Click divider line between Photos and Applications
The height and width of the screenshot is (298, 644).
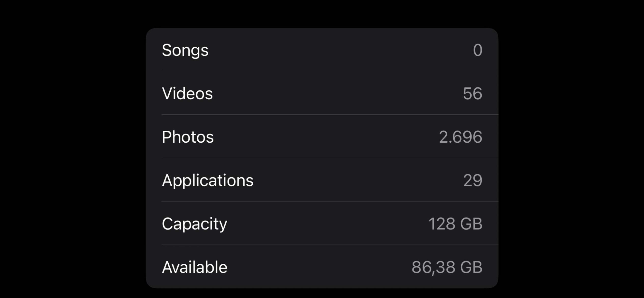[x=330, y=158]
